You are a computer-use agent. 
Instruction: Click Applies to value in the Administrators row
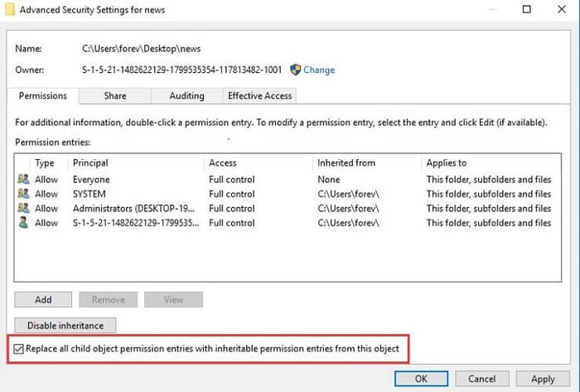[489, 208]
